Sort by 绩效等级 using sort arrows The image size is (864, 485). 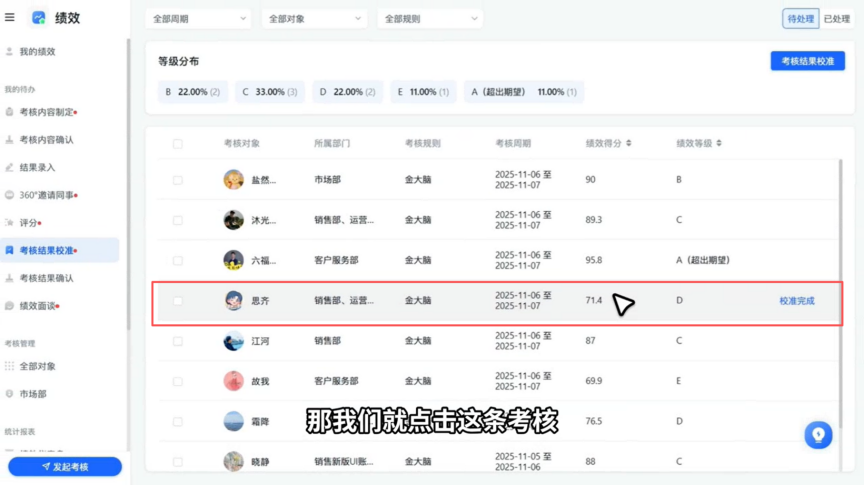[x=719, y=143]
